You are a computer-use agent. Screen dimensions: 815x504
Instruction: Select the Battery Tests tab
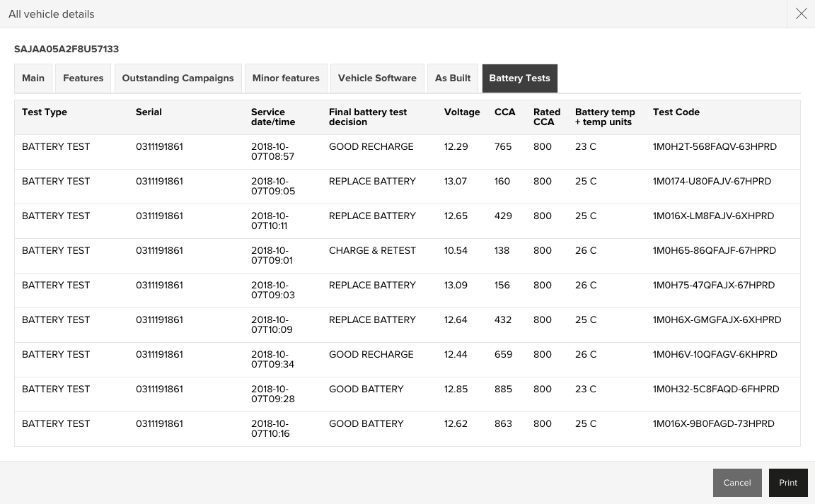click(x=519, y=78)
